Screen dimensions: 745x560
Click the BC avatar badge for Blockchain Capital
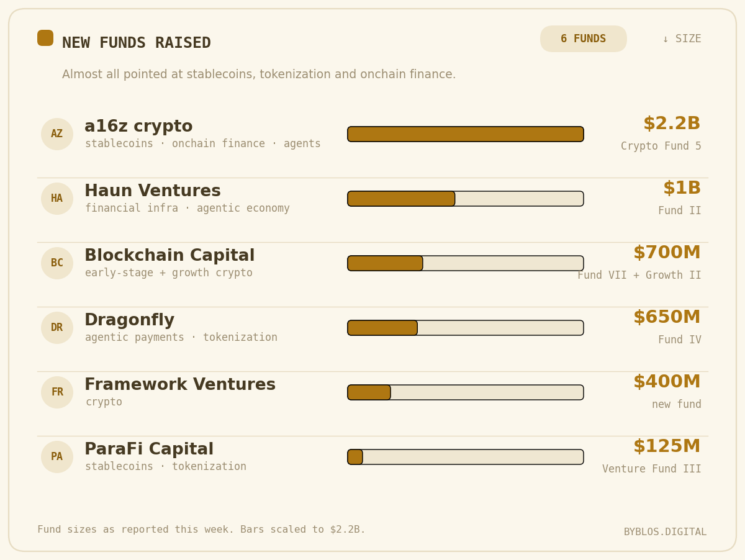point(57,263)
